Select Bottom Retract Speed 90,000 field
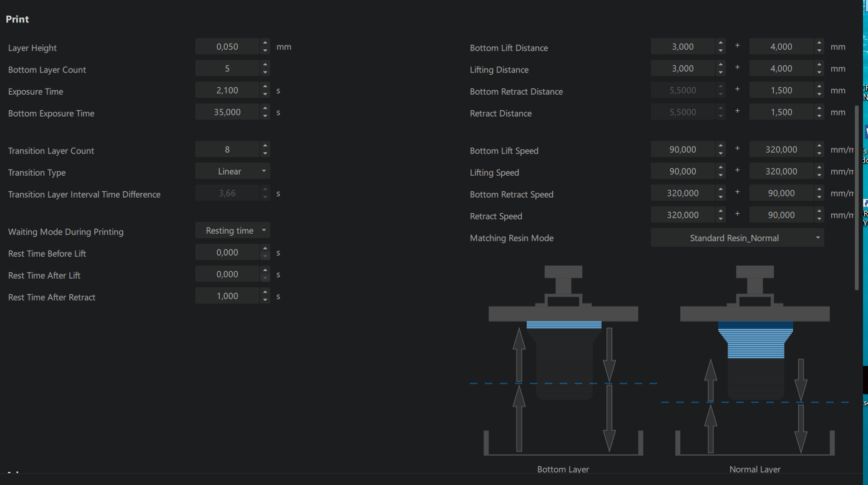This screenshot has width=868, height=485. 781,193
